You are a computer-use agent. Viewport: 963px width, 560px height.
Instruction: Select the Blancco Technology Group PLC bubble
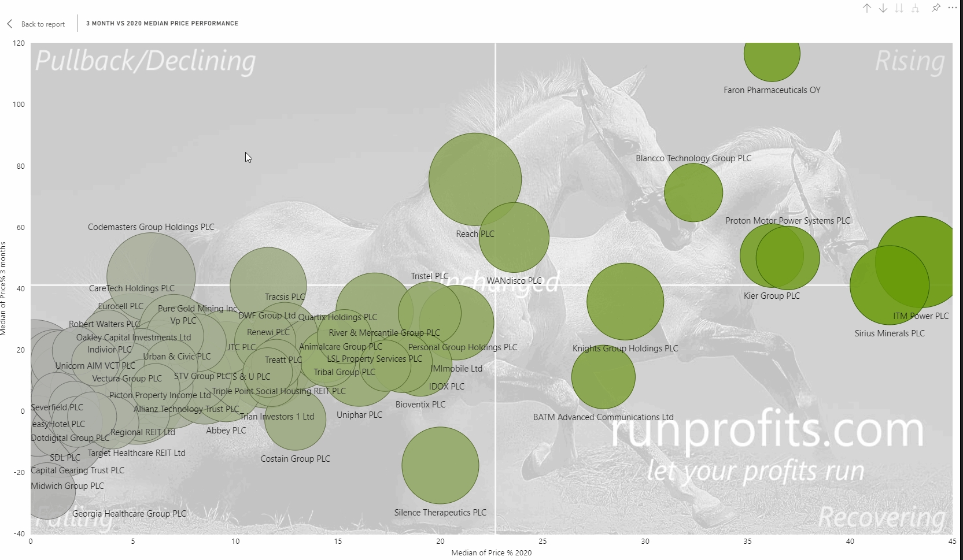[693, 192]
